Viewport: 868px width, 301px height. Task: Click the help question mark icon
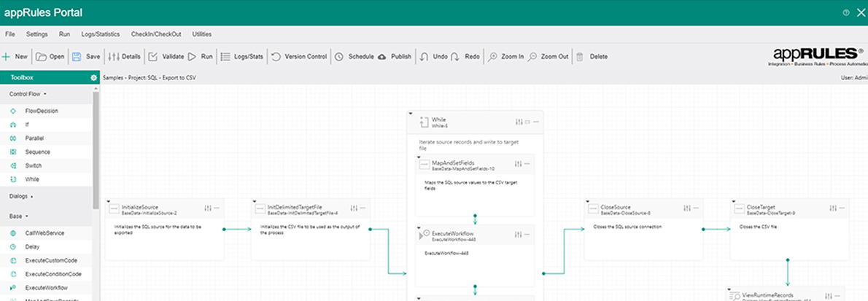pos(846,12)
